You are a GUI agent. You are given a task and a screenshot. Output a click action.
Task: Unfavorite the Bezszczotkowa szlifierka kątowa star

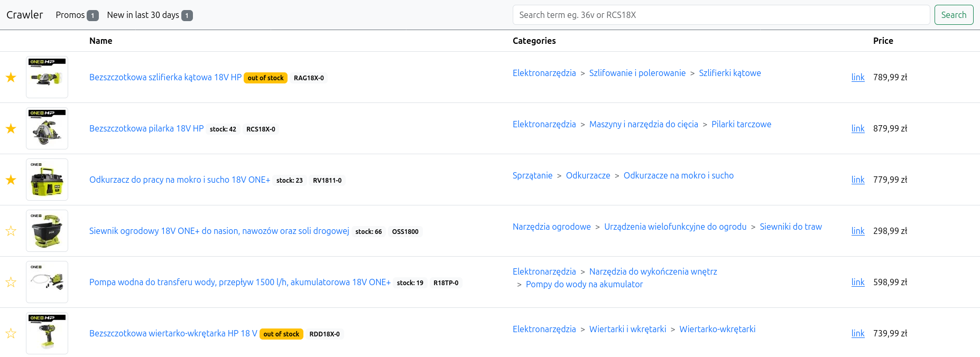tap(11, 78)
